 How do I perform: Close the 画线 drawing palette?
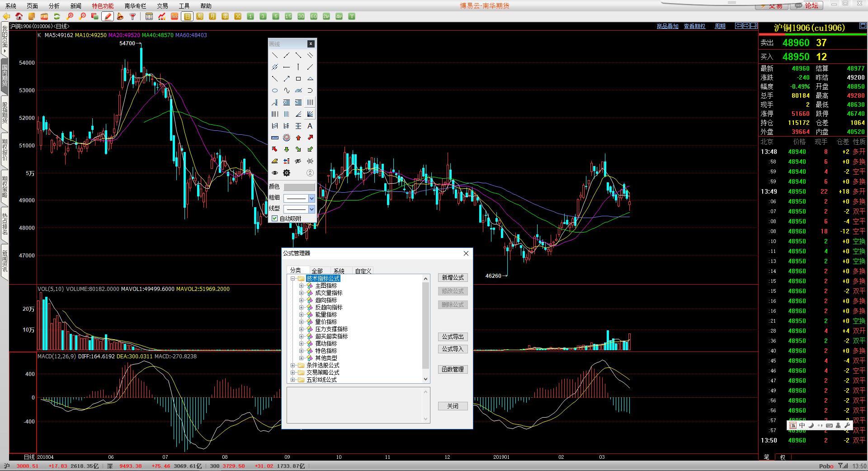click(x=311, y=44)
